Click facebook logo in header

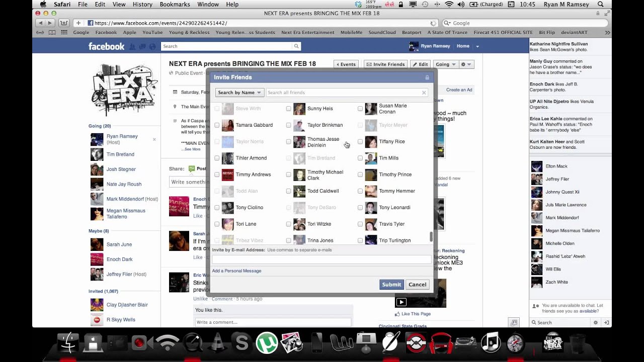[106, 46]
